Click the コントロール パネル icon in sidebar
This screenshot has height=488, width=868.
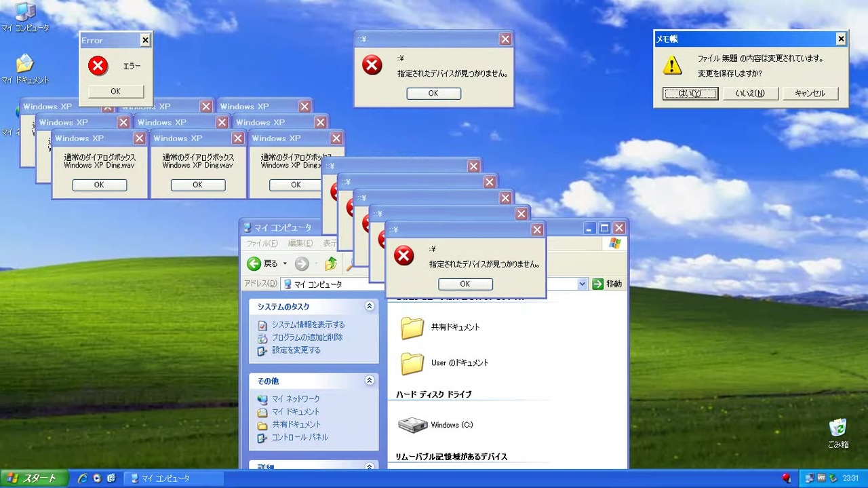coord(262,438)
